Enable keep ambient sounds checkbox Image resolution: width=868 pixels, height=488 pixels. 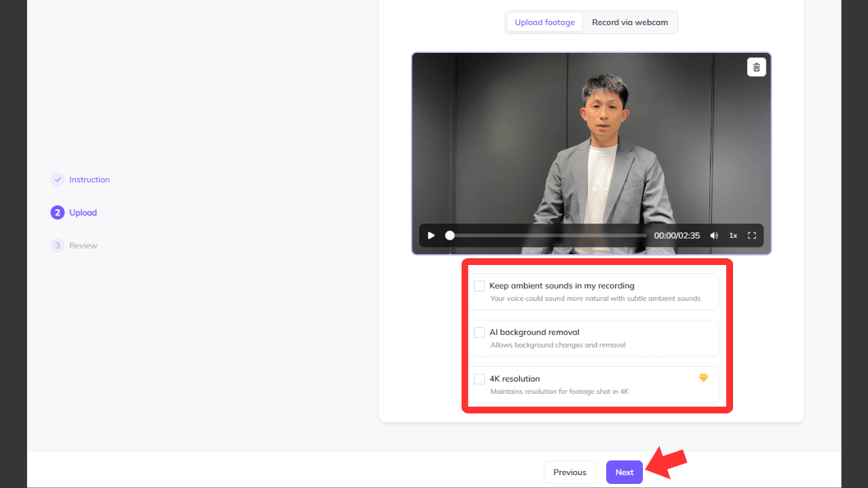[479, 286]
